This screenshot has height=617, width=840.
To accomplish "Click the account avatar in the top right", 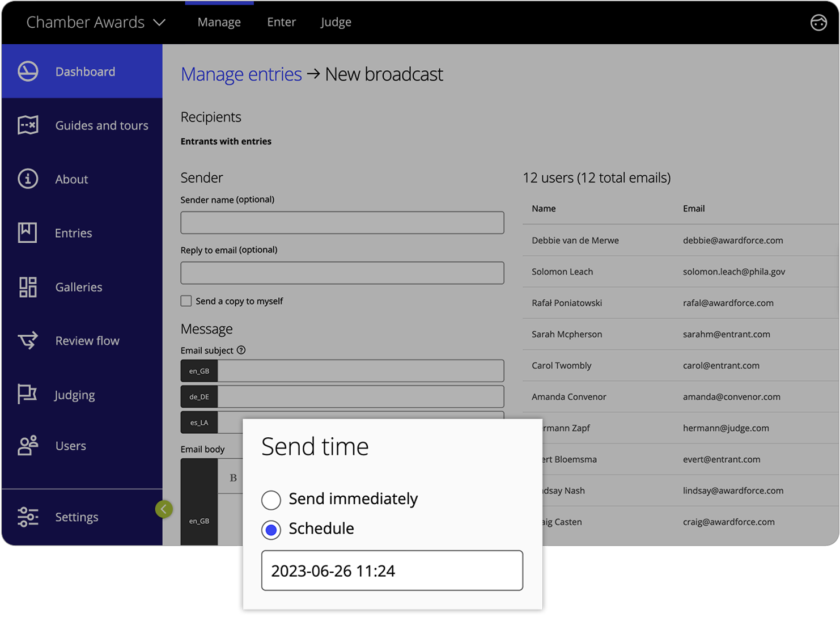I will pyautogui.click(x=818, y=22).
